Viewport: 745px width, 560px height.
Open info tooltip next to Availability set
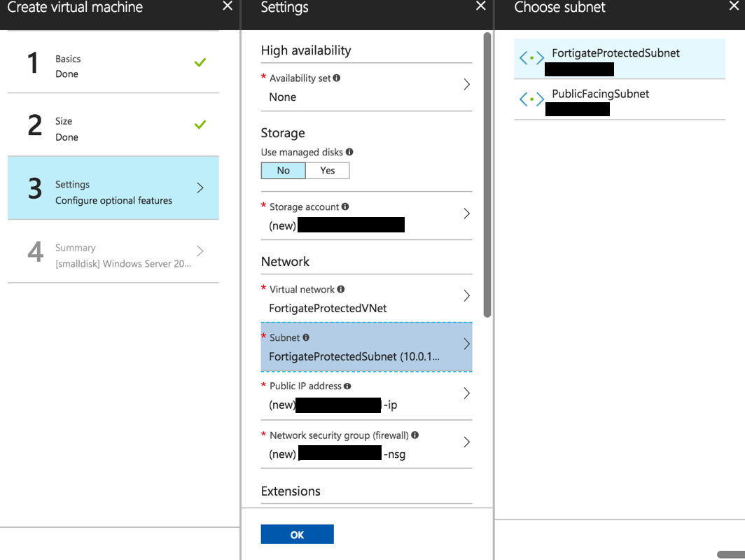[x=336, y=77]
